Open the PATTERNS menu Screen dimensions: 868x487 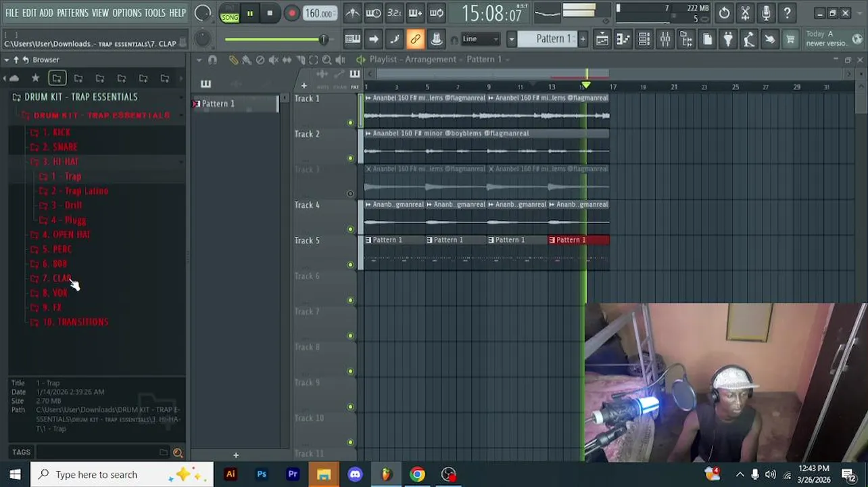pos(72,13)
